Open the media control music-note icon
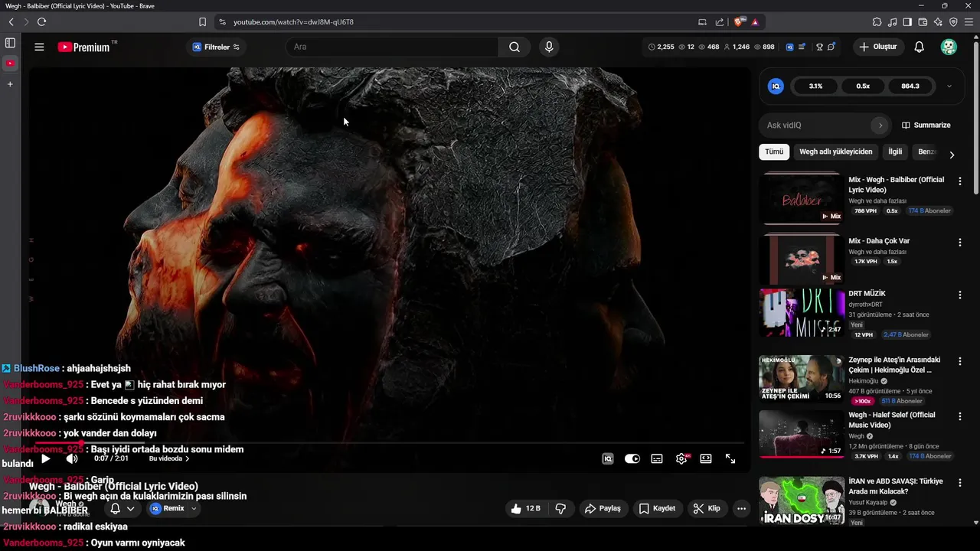Viewport: 980px width, 551px height. click(x=892, y=21)
